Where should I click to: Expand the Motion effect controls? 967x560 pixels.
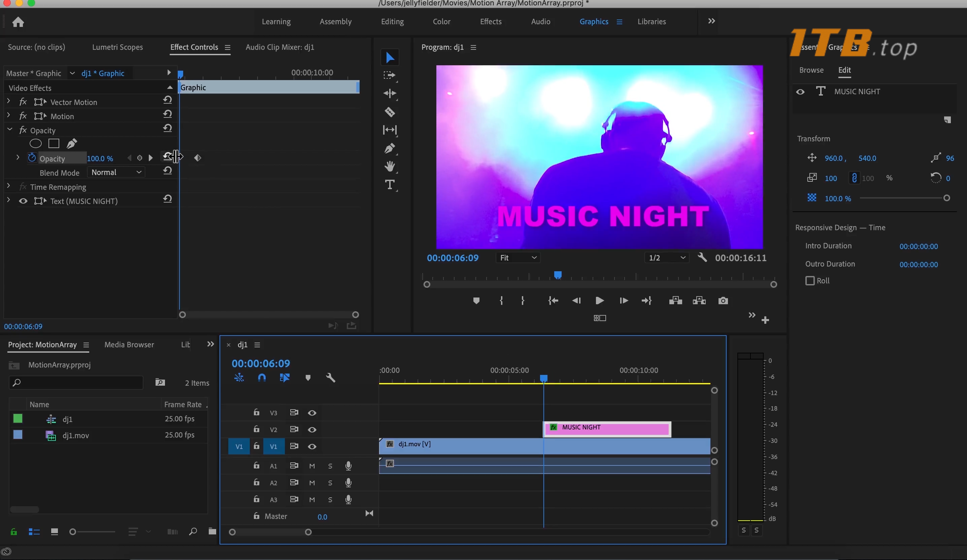point(8,115)
